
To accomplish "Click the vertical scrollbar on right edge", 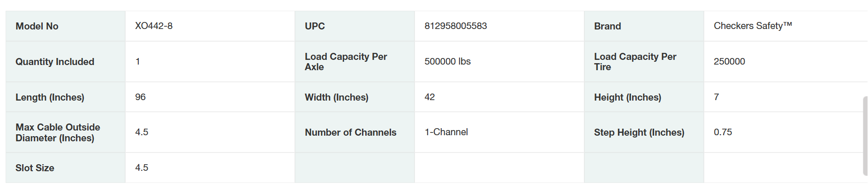I will point(865,136).
